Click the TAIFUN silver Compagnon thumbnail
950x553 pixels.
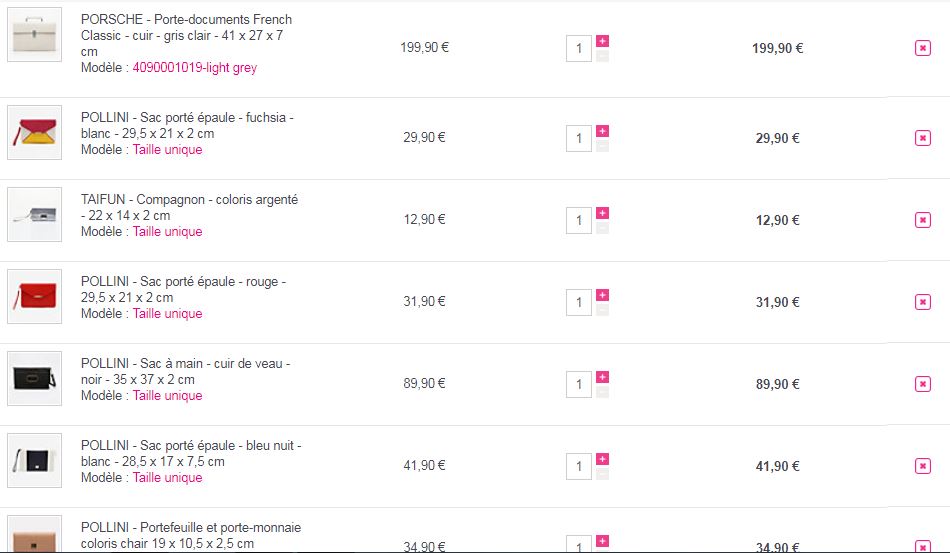tap(35, 215)
